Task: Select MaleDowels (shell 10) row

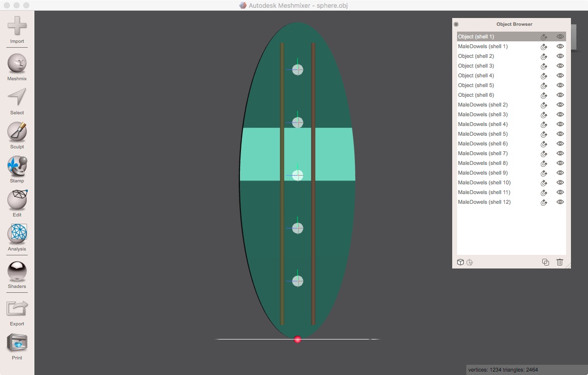Action: pos(511,182)
